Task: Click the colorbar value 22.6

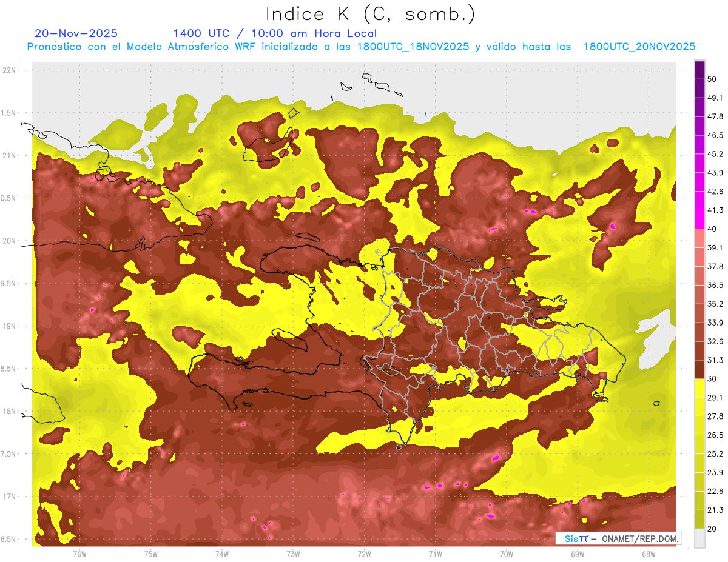Action: click(715, 491)
